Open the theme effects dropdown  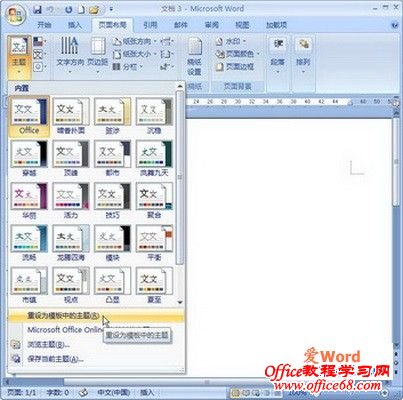(39, 67)
